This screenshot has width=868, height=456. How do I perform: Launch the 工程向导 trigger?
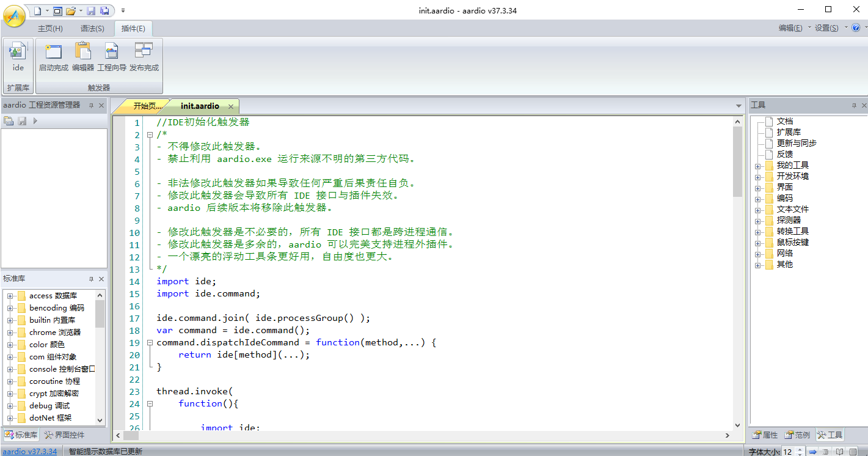point(112,57)
